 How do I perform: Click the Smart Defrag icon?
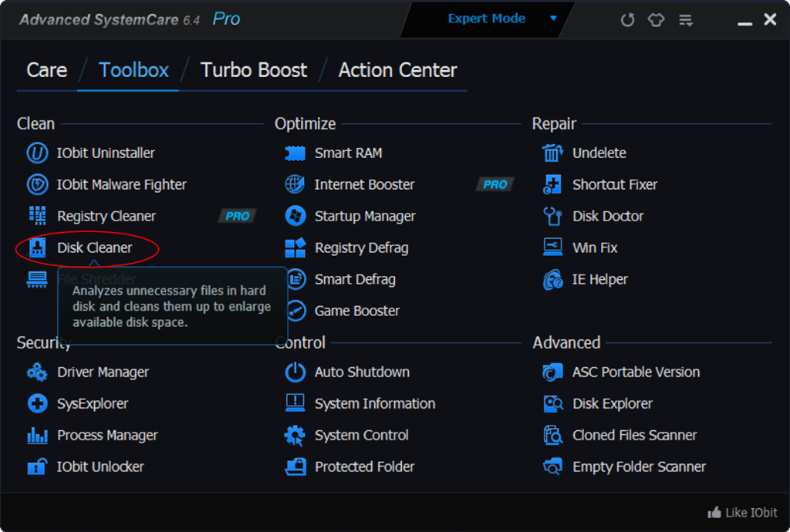pos(296,279)
